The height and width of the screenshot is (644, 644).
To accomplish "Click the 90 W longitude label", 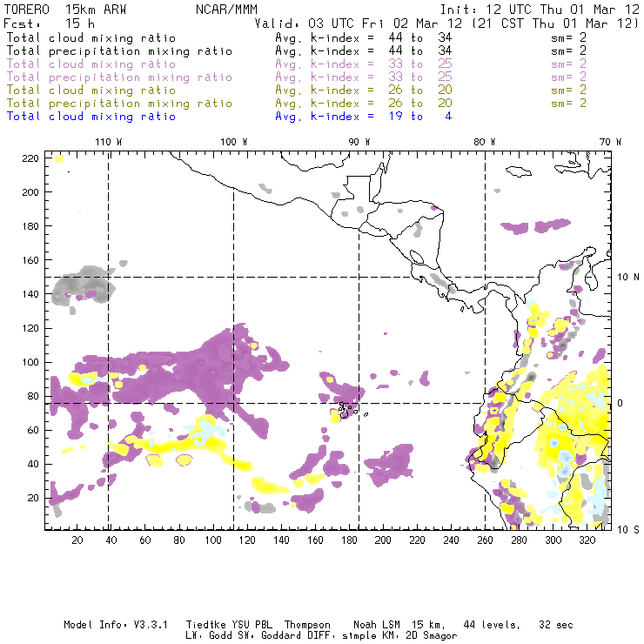I will coord(359,142).
